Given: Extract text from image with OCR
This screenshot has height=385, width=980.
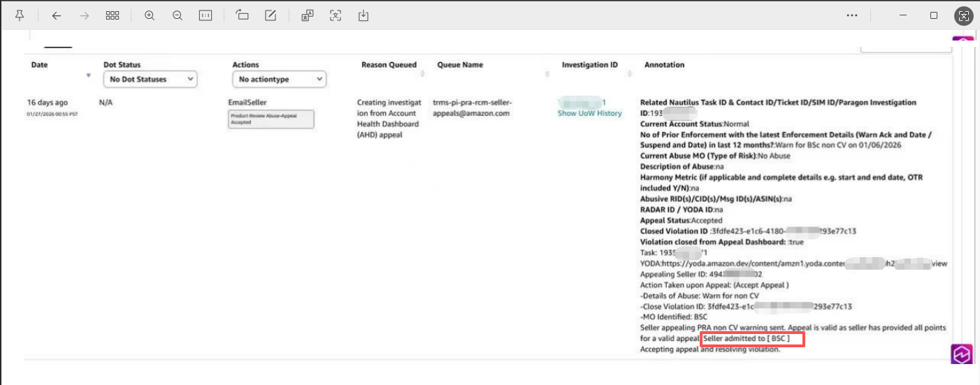Looking at the screenshot, I should 336,15.
